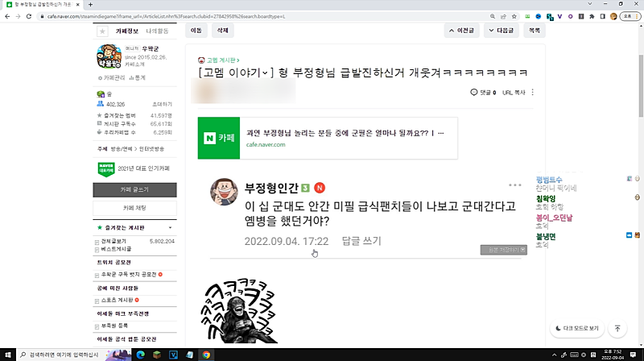
Task: Write a cafe post with 카페 글쓰기
Action: [134, 190]
